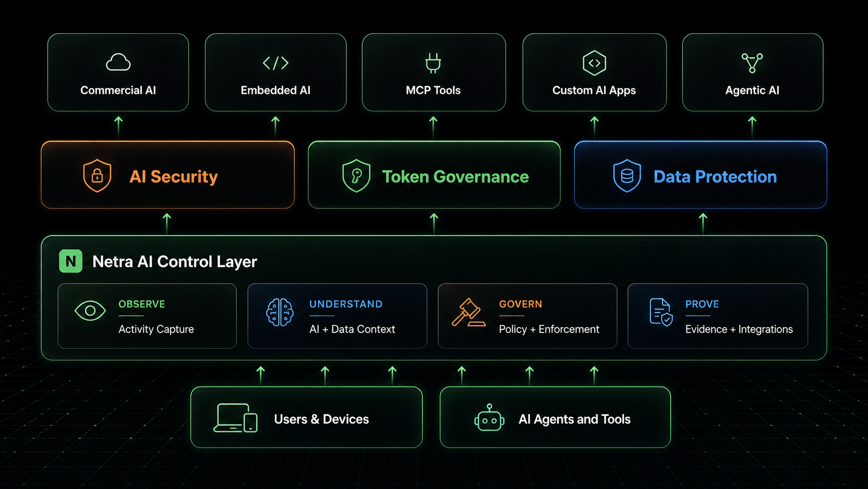Click the robot icon for AI Agents
868x489 pixels.
coord(489,418)
